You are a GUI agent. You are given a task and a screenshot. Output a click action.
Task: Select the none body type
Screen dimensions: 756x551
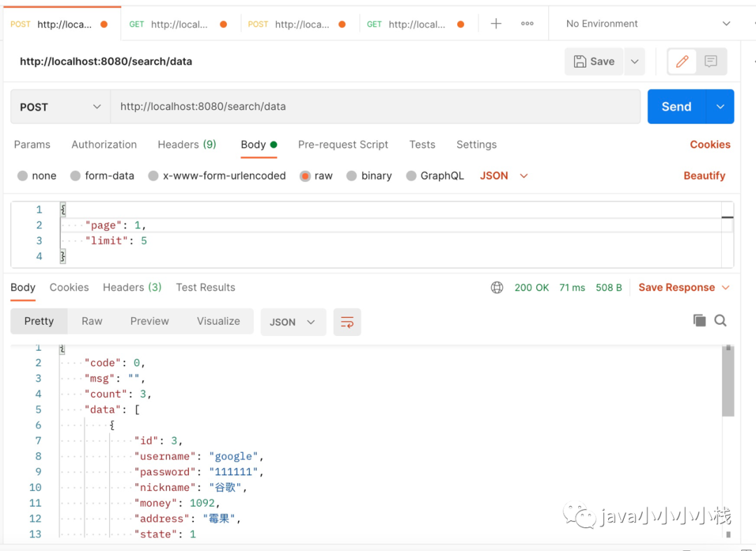36,176
